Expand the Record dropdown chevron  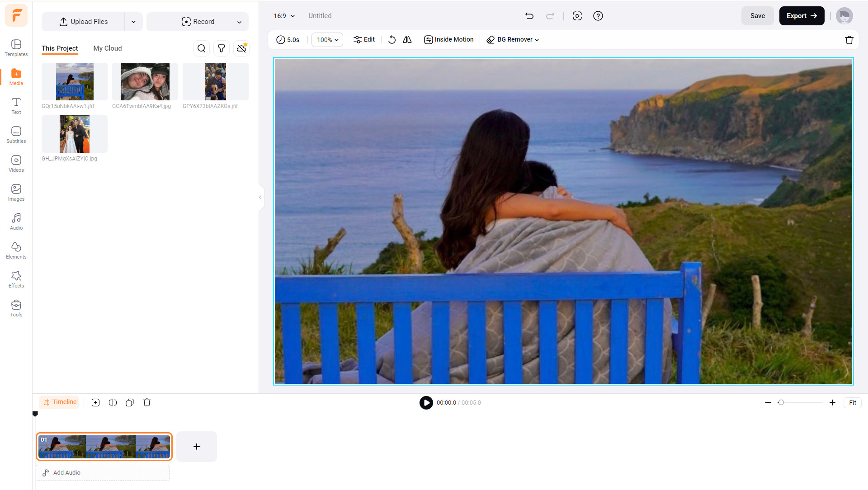239,22
